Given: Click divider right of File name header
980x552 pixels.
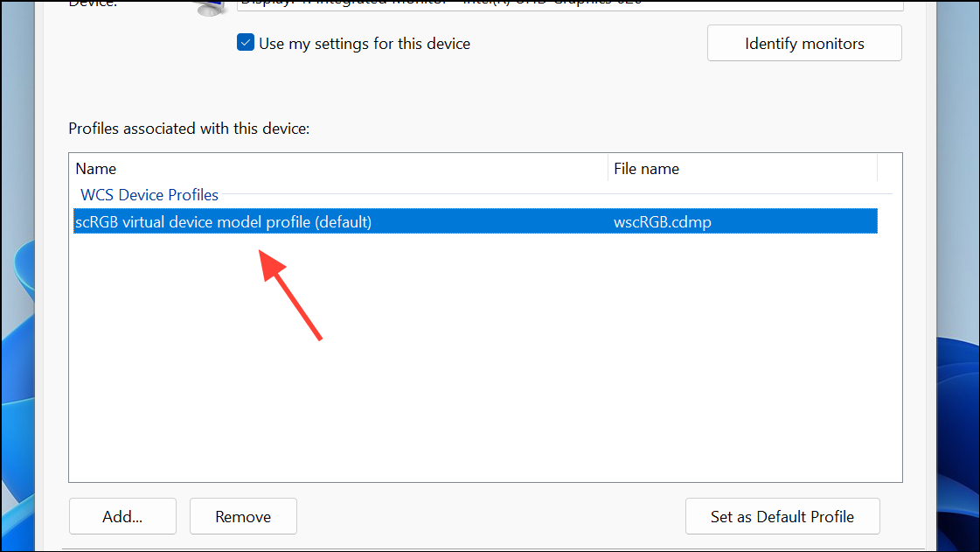Looking at the screenshot, I should (x=877, y=169).
